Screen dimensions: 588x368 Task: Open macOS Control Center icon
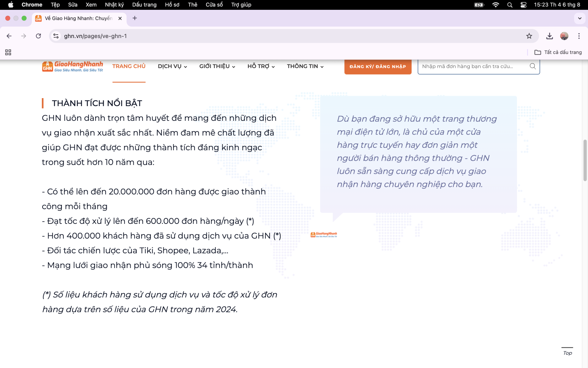pos(523,5)
